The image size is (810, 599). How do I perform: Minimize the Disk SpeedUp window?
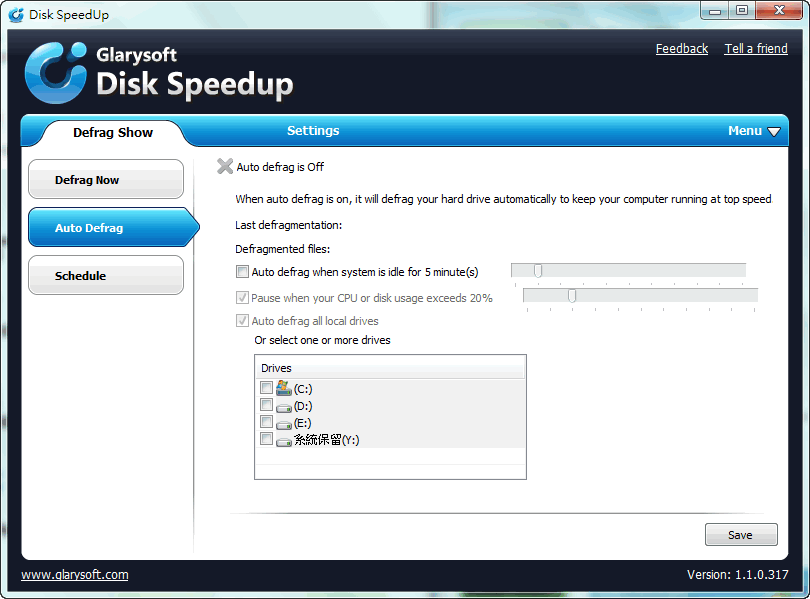coord(715,11)
